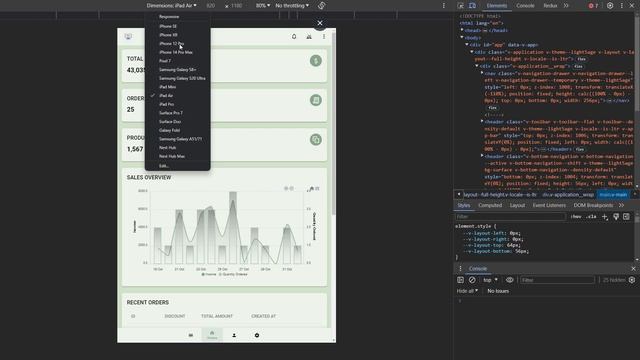Screen dimensions: 640x360
Task: Open the Dimensions iPad Air dropdown
Action: point(171,6)
